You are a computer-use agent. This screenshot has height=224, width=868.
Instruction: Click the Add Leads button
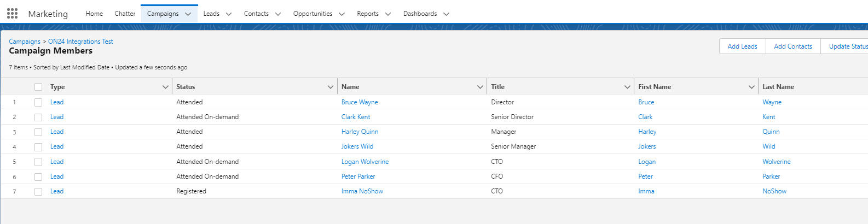pyautogui.click(x=742, y=46)
